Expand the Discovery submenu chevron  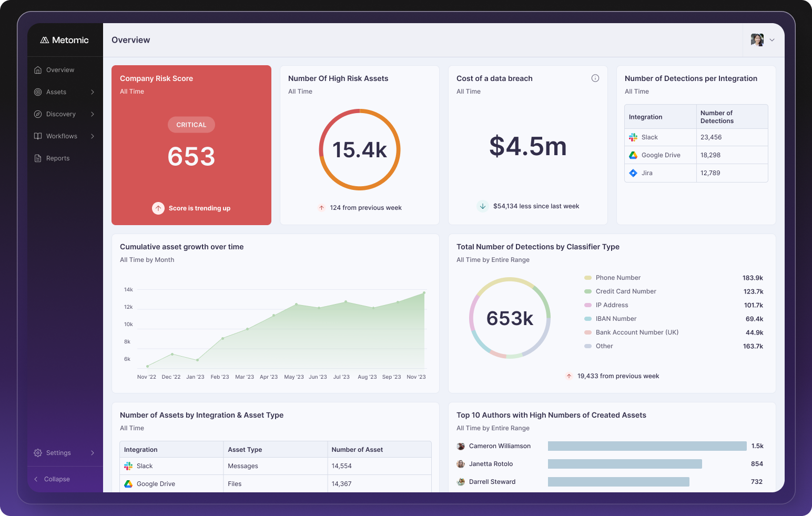[93, 114]
